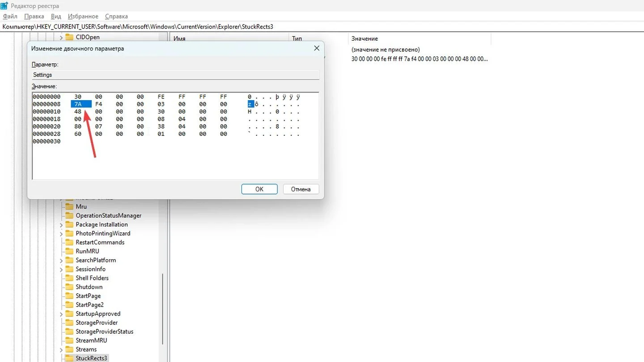Expand the PhotoPrintingWizard key
The image size is (644, 362).
[61, 233]
